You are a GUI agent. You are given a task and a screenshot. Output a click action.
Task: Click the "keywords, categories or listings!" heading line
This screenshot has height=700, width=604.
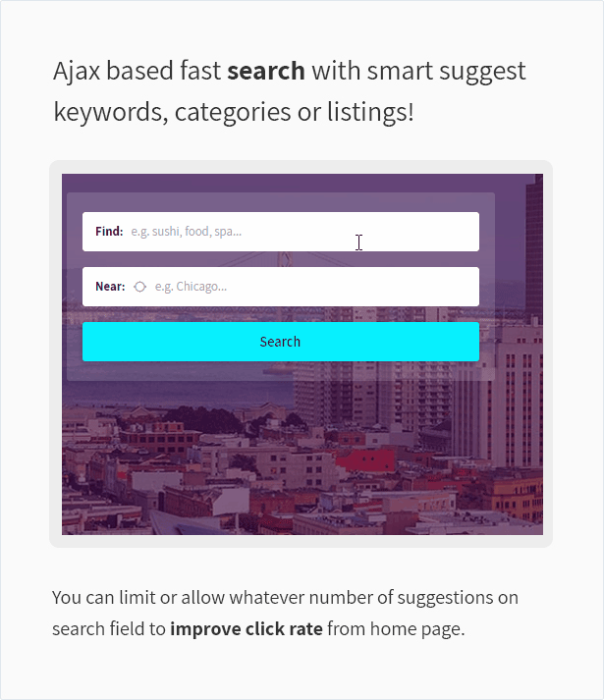pos(234,112)
